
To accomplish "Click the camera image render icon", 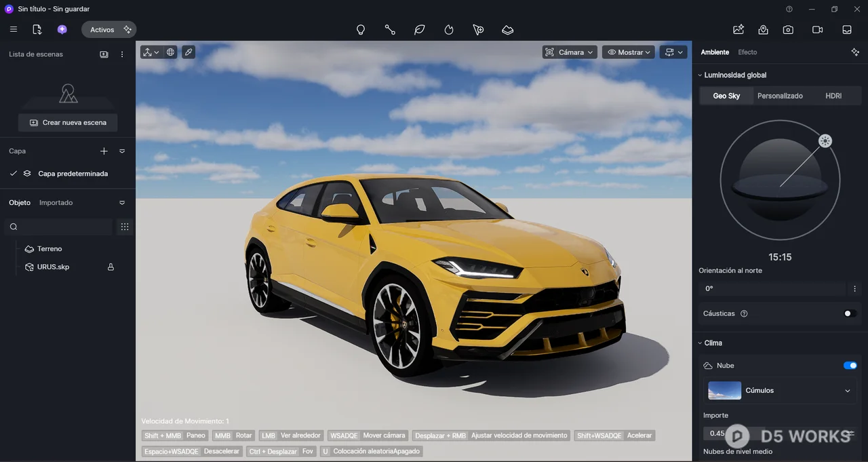I will coord(788,30).
